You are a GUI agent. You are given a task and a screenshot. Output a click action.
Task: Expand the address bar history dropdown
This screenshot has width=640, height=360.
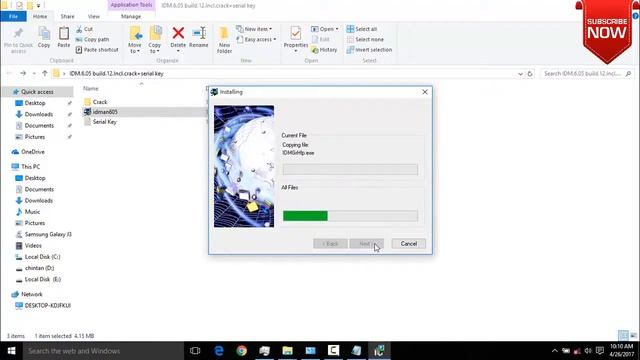coord(520,74)
